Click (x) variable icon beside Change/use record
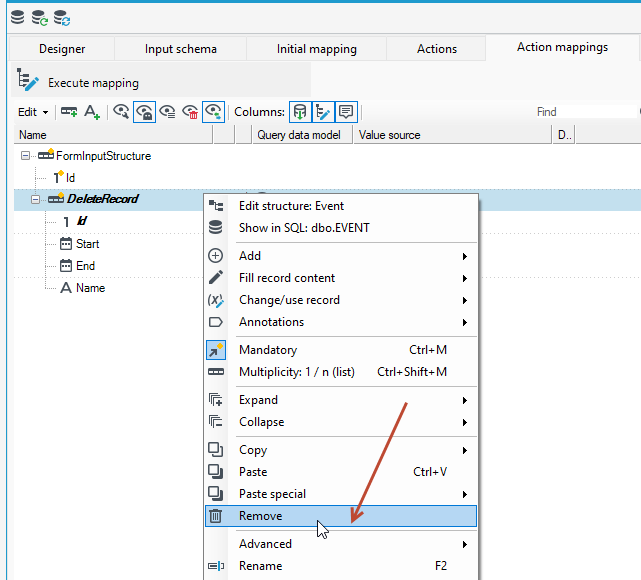 (x=215, y=300)
